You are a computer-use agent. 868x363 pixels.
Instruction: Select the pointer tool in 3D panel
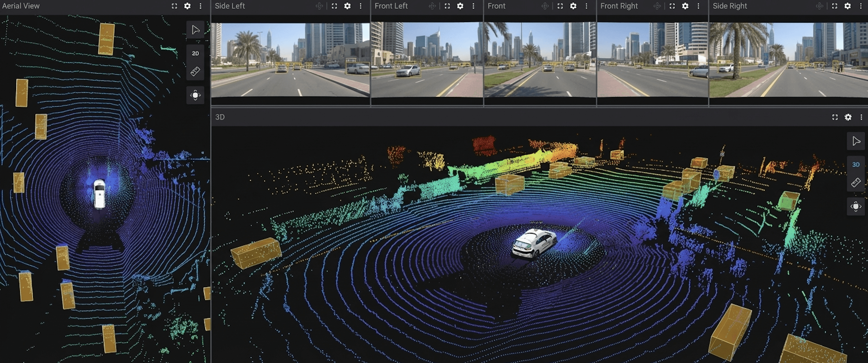(856, 141)
